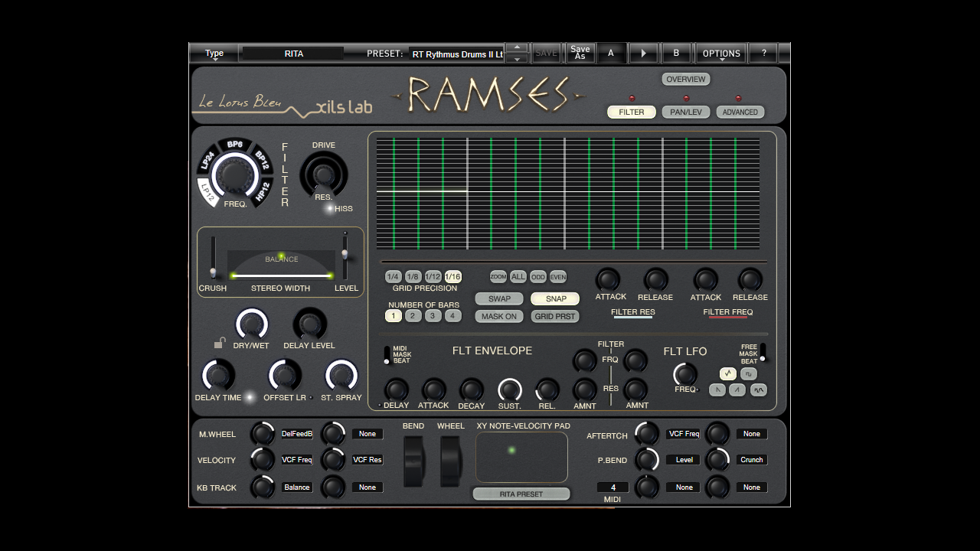Open the Type dropdown menu
Screen dimensions: 980x551
(x=214, y=54)
